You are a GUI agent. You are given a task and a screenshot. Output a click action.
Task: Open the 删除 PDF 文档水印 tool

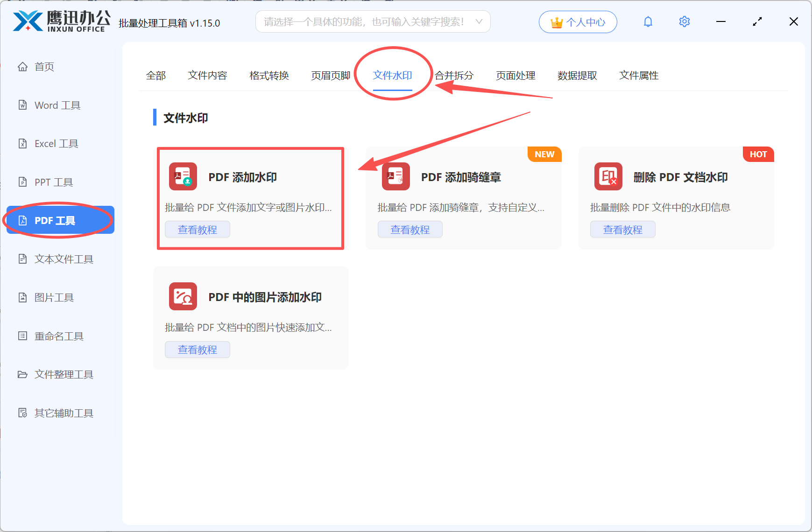pos(676,198)
